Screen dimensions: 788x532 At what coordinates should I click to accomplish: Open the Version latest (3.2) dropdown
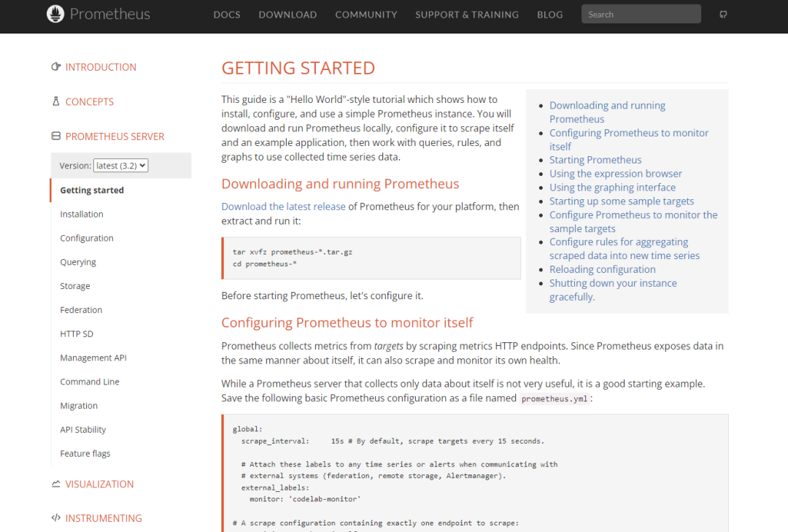[x=121, y=166]
